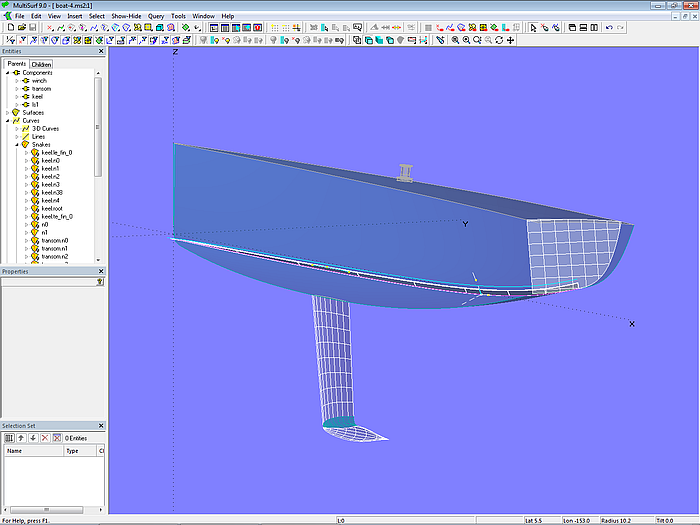Click the New file icon

click(10, 28)
